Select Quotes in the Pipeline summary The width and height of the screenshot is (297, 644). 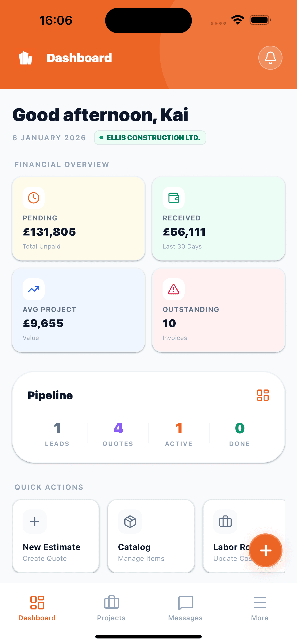point(118,434)
